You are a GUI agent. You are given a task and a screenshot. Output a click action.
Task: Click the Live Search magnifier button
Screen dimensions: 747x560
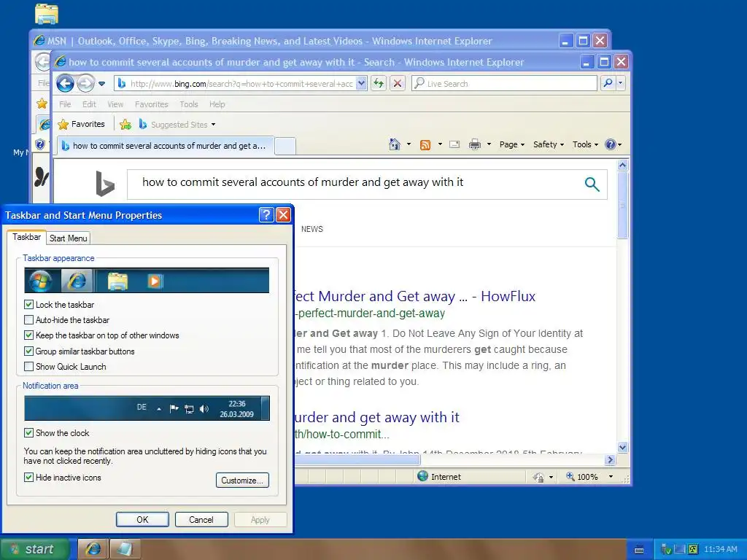tap(608, 83)
